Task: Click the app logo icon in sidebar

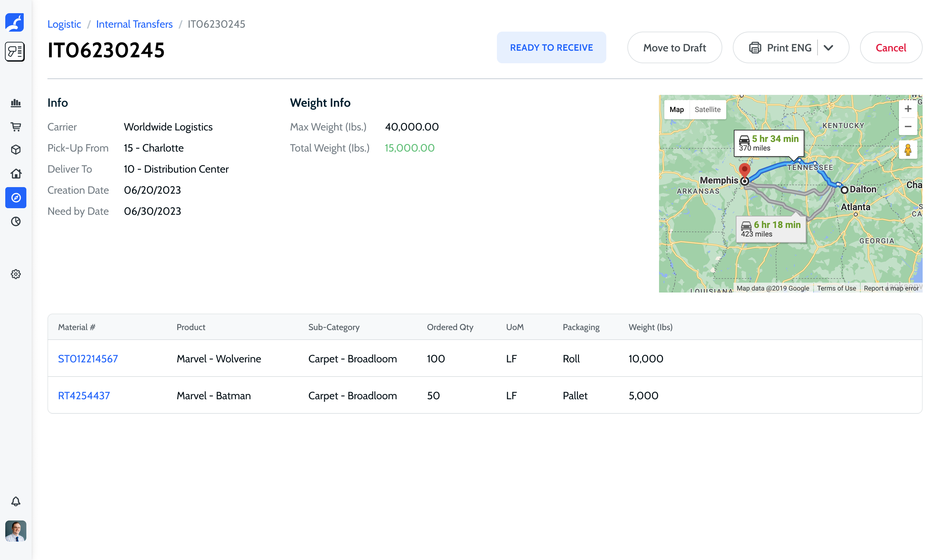Action: pyautogui.click(x=15, y=23)
